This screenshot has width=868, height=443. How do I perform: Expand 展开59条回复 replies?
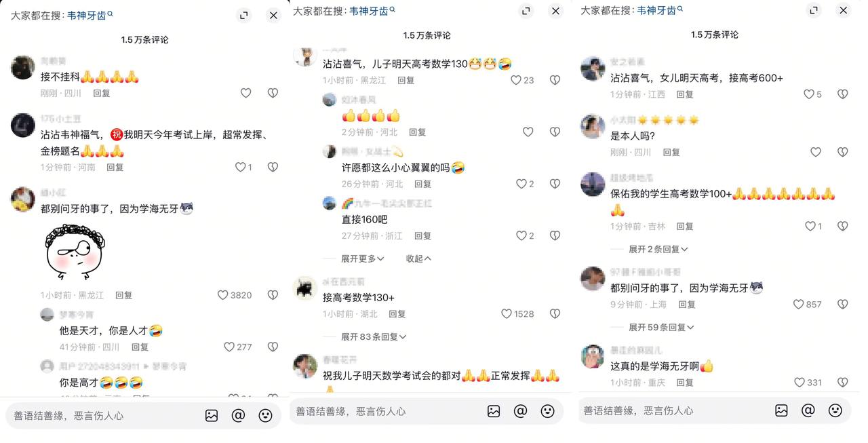point(661,327)
